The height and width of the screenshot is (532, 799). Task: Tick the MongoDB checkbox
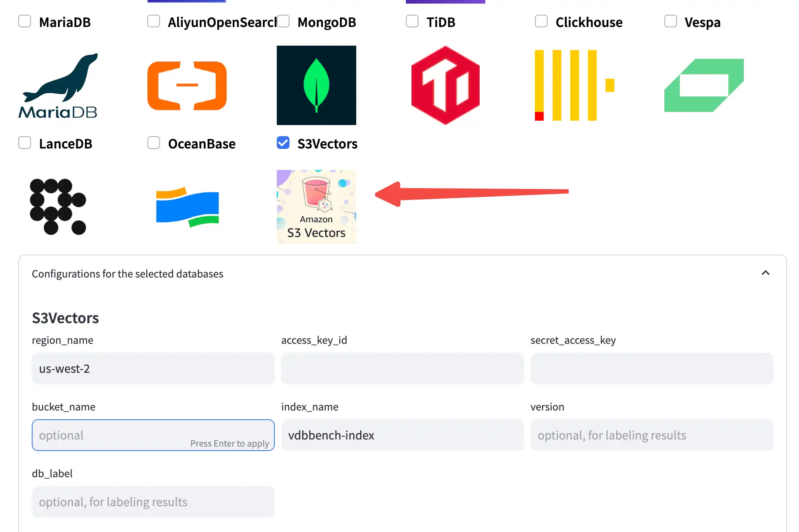tap(283, 21)
